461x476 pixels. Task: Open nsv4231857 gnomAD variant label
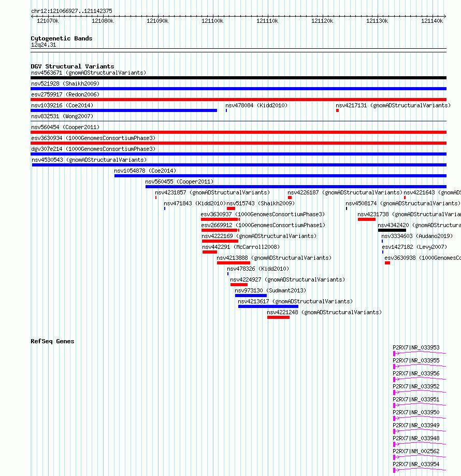(x=212, y=193)
